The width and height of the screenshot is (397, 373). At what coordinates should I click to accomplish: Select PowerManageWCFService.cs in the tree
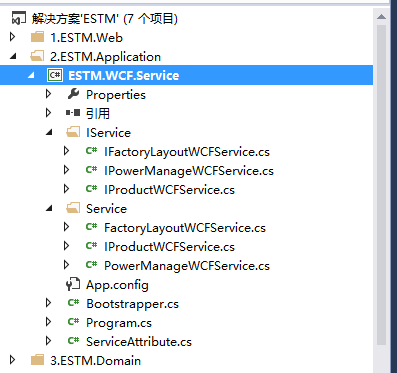[187, 266]
